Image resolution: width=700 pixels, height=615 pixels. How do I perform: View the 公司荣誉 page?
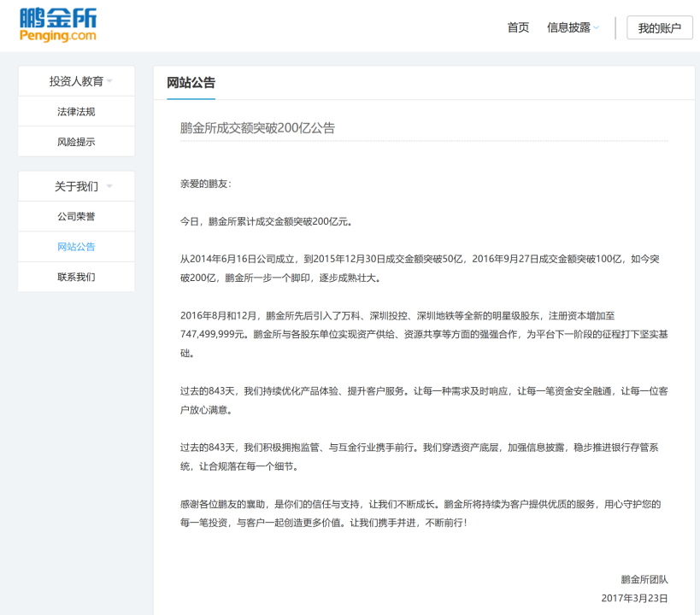76,216
